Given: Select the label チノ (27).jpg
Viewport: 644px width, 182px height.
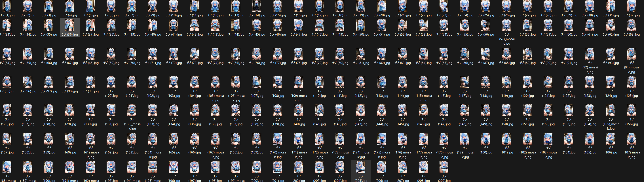Looking at the screenshot, I should 527,15.
